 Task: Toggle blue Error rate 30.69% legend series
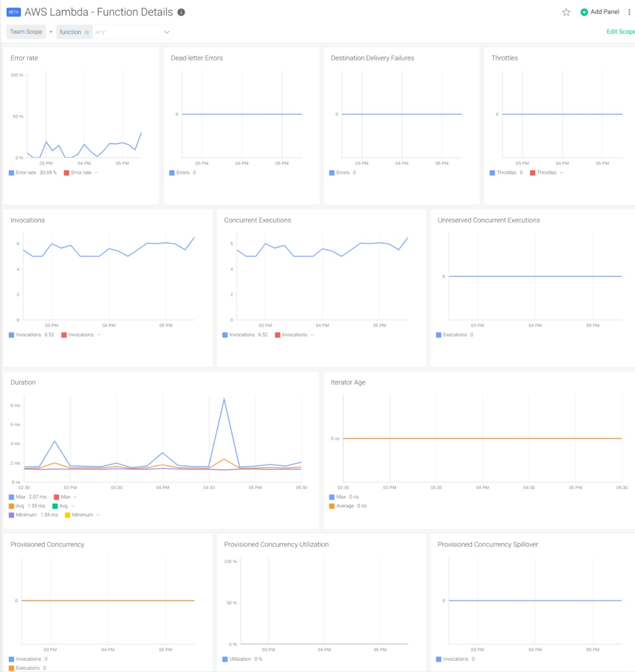click(x=33, y=173)
